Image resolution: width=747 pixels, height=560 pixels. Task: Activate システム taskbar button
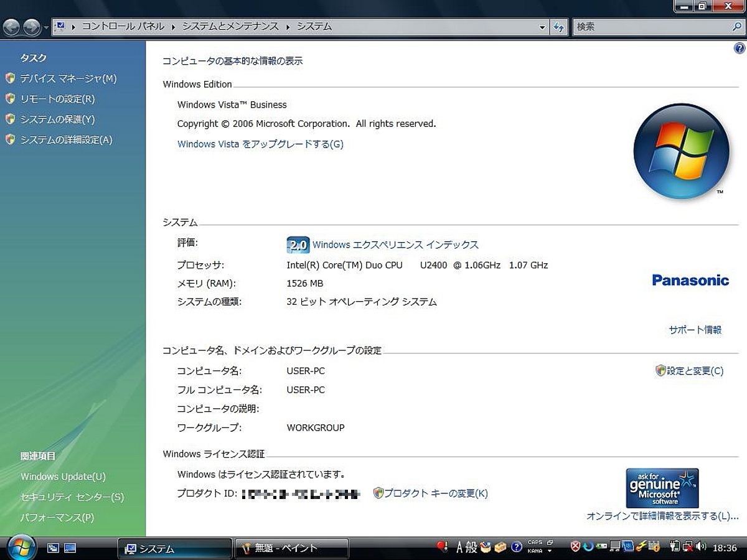(174, 548)
